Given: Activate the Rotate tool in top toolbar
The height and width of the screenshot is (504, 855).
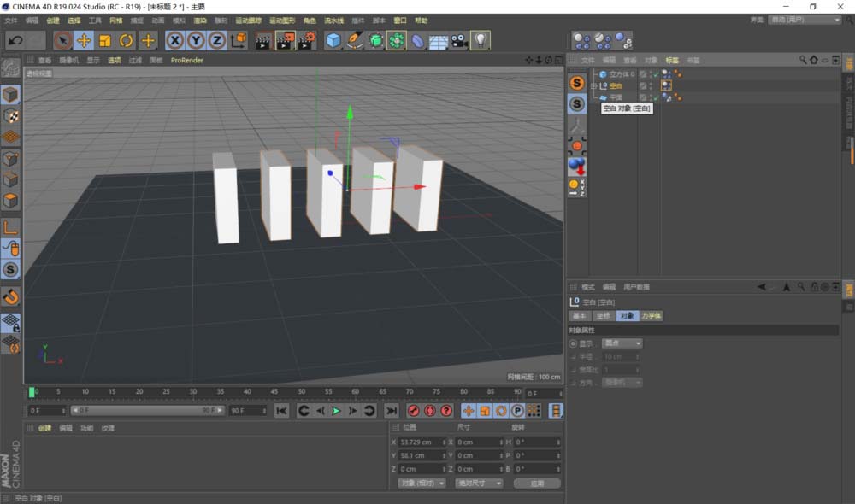Looking at the screenshot, I should click(x=127, y=40).
